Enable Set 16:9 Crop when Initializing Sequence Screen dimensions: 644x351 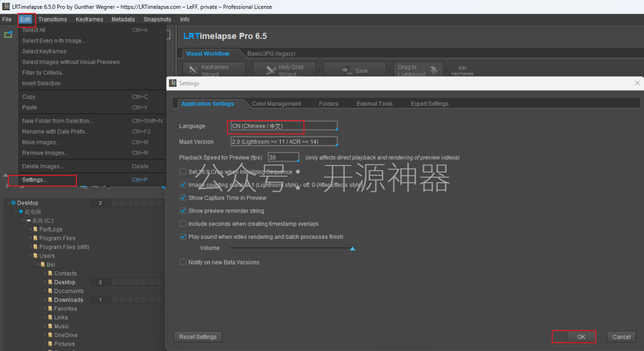(183, 172)
